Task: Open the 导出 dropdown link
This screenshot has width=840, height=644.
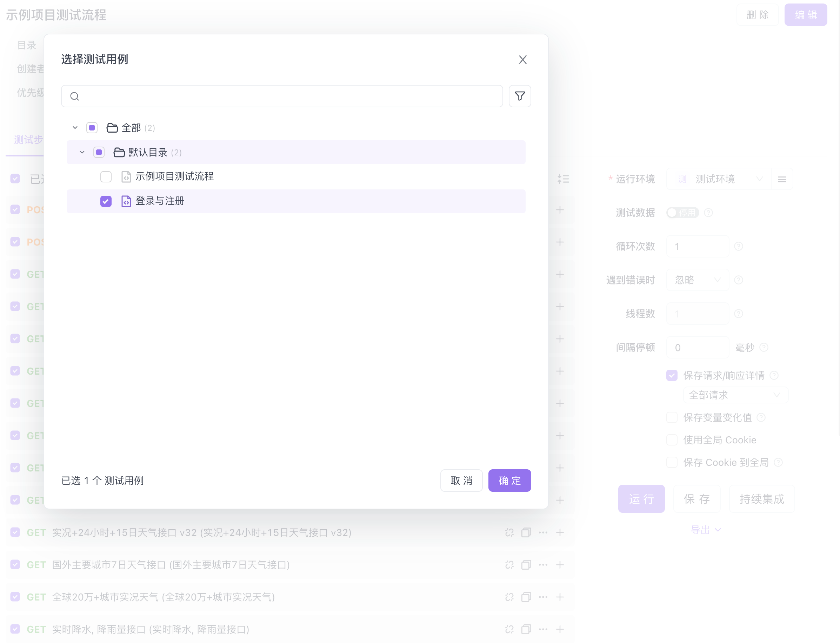Action: coord(705,530)
